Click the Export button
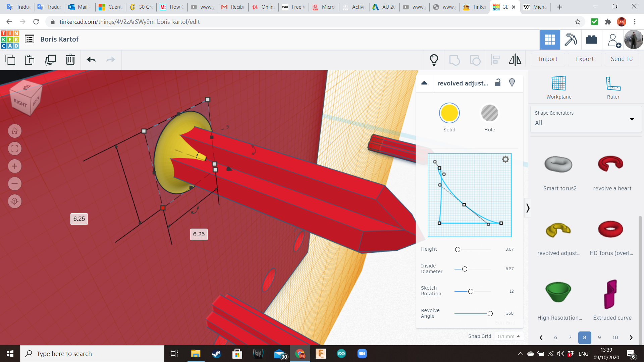This screenshot has width=644, height=362. click(584, 59)
